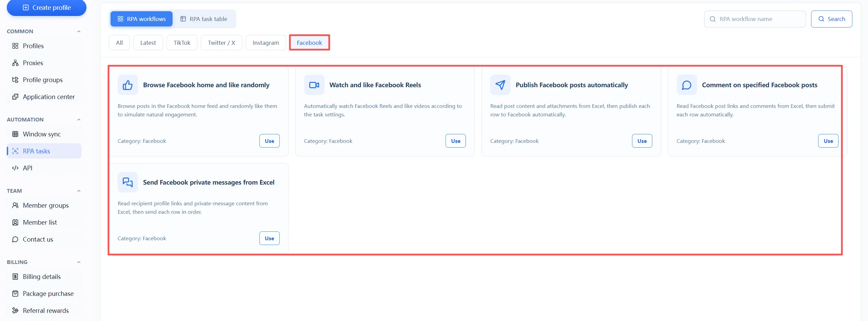The image size is (868, 321).
Task: Click the grid icon on RPA workflows tab
Action: pyautogui.click(x=120, y=19)
